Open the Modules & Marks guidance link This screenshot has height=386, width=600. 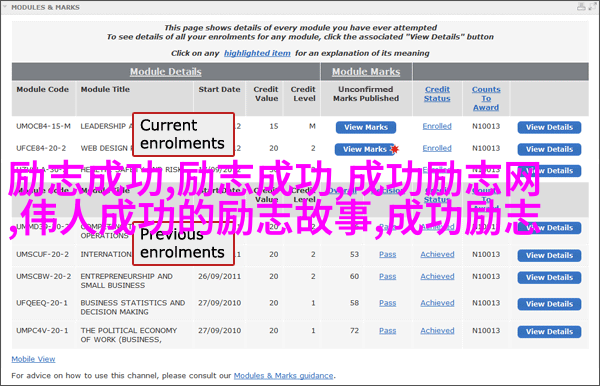(x=284, y=376)
